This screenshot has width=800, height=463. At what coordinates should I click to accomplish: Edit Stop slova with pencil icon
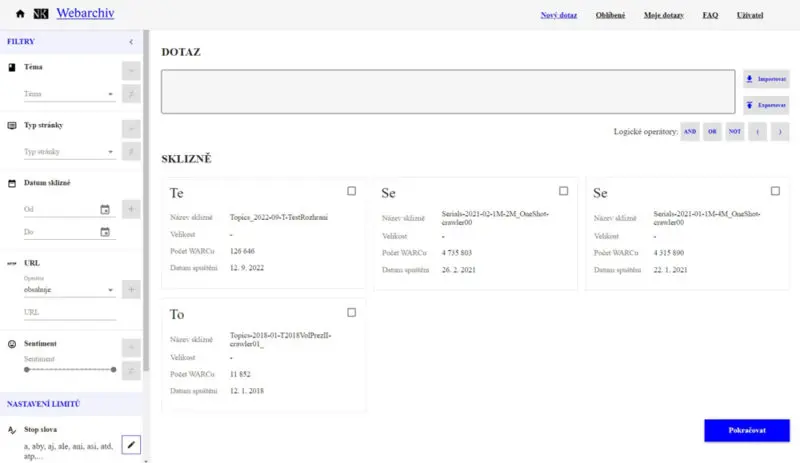[130, 443]
